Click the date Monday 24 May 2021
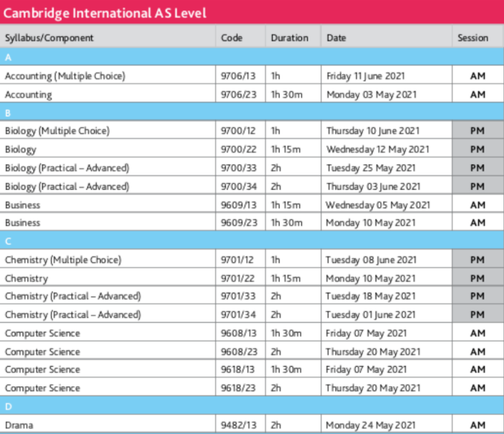504x434 pixels. [x=370, y=425]
